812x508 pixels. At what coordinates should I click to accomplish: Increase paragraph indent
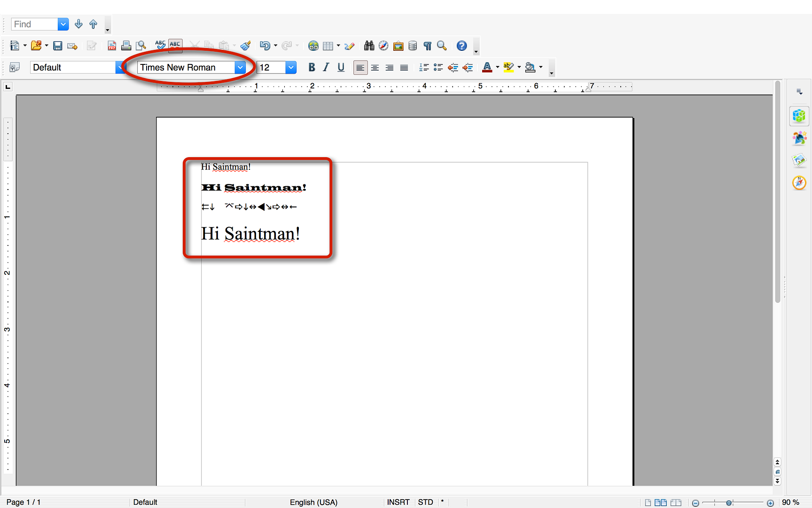pos(468,67)
